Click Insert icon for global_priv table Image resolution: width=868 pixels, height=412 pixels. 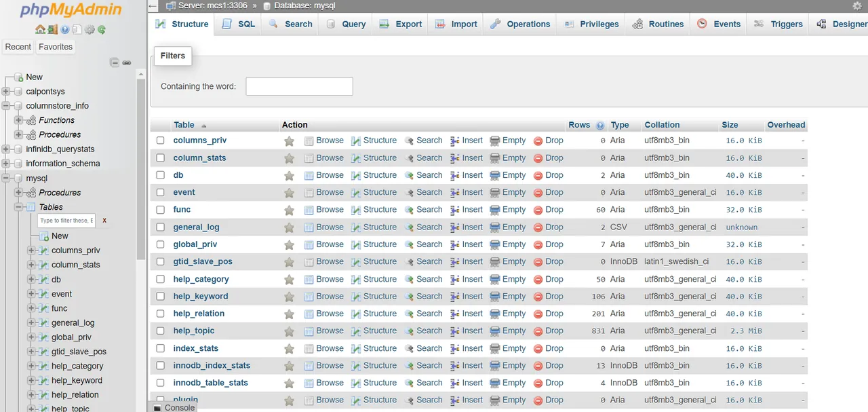455,244
